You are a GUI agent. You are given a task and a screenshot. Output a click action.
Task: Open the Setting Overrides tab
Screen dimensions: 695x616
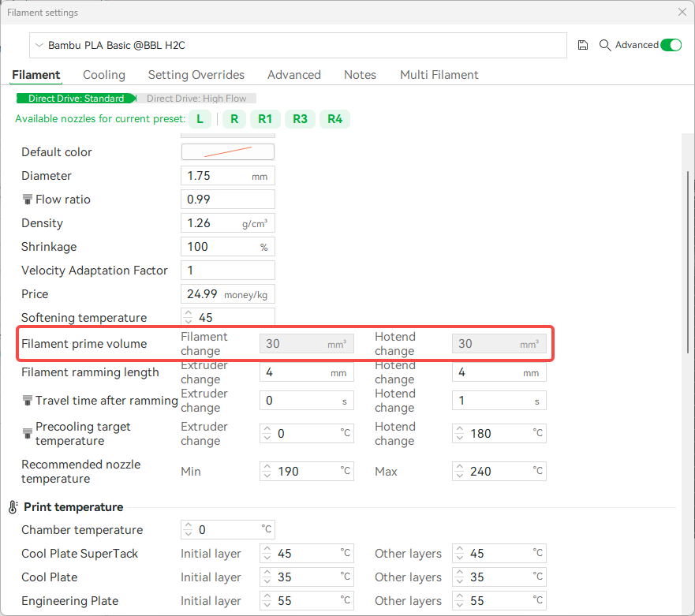(x=196, y=75)
